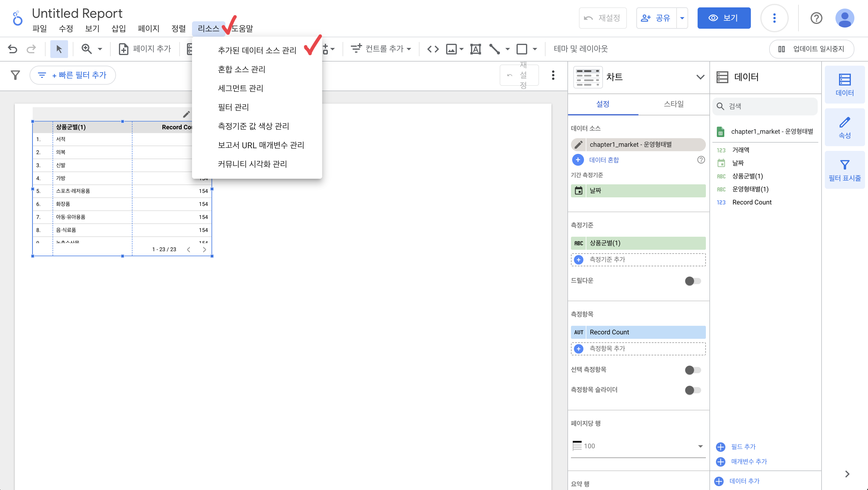This screenshot has height=490, width=868.
Task: Edit chapter1_market data source pencil icon
Action: 579,145
